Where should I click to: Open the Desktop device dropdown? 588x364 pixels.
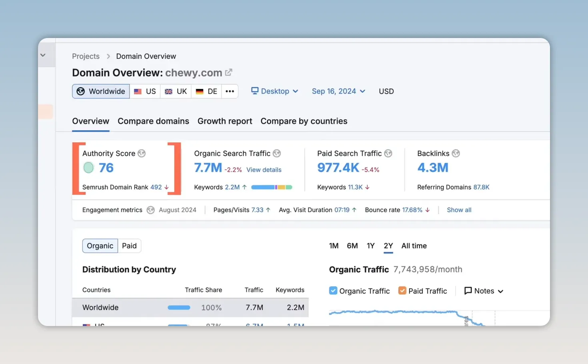coord(275,91)
